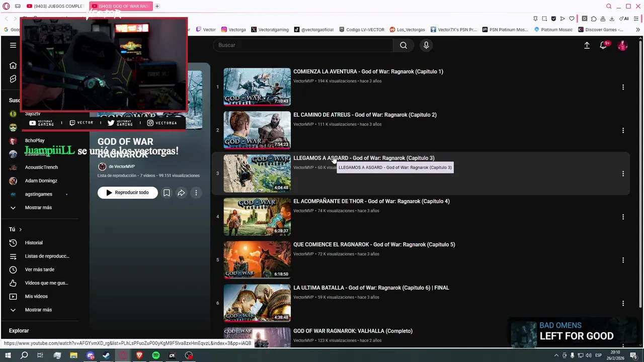This screenshot has width=644, height=362.
Task: Open playlist more-options three dots
Action: click(x=196, y=193)
